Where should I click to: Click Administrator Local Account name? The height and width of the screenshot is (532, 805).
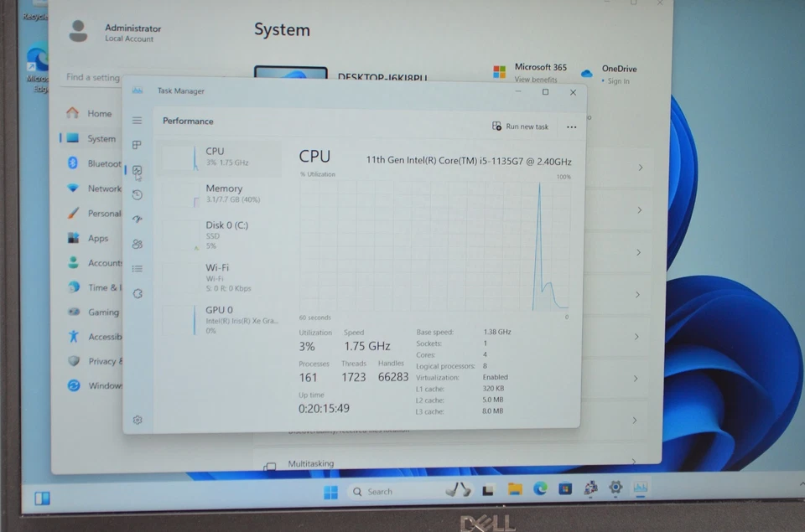[x=132, y=33]
